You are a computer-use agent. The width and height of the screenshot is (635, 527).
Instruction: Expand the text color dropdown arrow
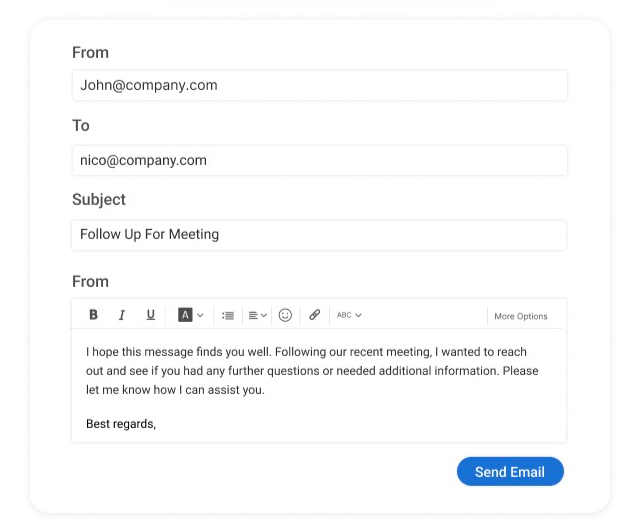200,315
